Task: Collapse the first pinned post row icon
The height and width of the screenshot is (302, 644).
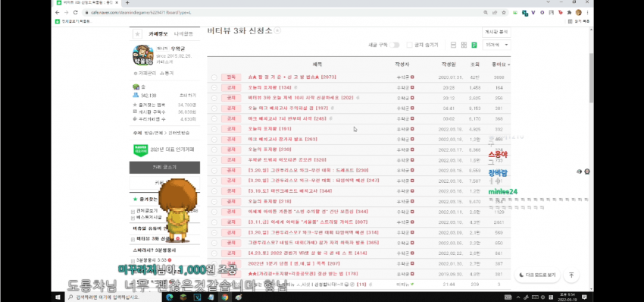Action: [x=214, y=77]
